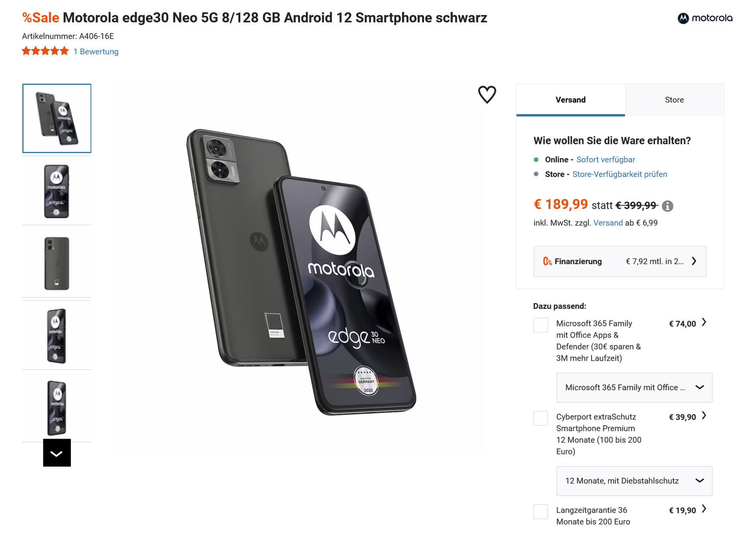Click the price info icon
The height and width of the screenshot is (536, 756).
[x=667, y=206]
